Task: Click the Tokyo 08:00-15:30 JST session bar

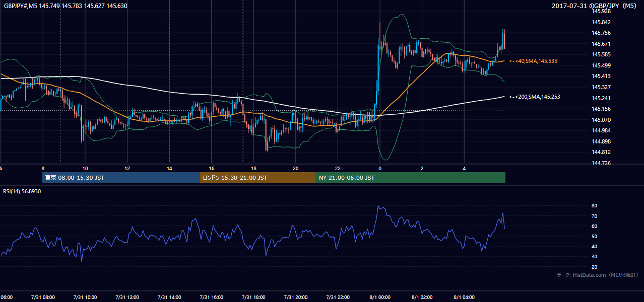Action: coord(121,178)
